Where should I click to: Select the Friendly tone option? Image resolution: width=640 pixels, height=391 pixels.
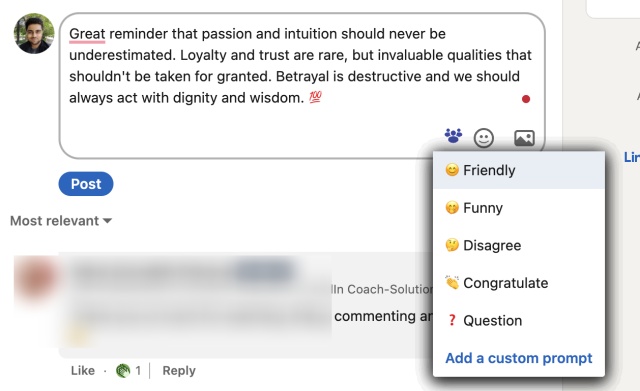tap(519, 170)
